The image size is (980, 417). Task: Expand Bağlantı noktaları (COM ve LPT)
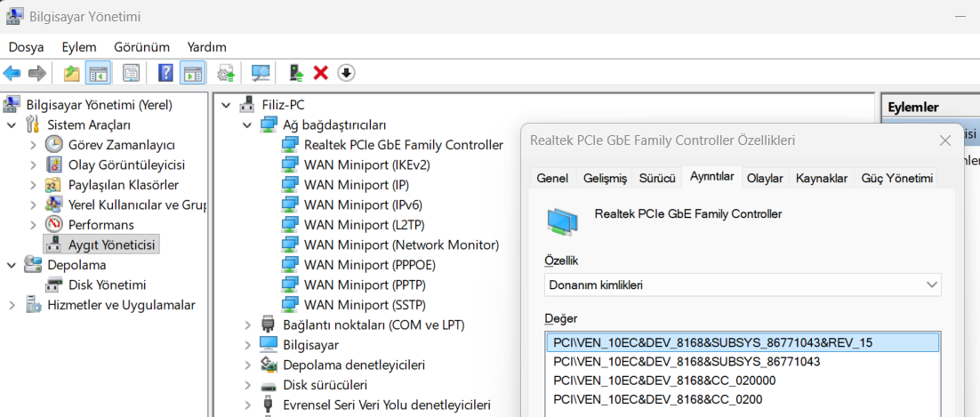[247, 325]
